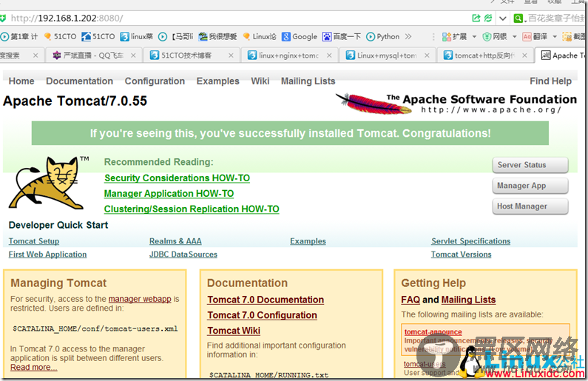This screenshot has height=381, width=588.
Task: Open Documentation in Tomcat navigation bar
Action: tap(79, 81)
